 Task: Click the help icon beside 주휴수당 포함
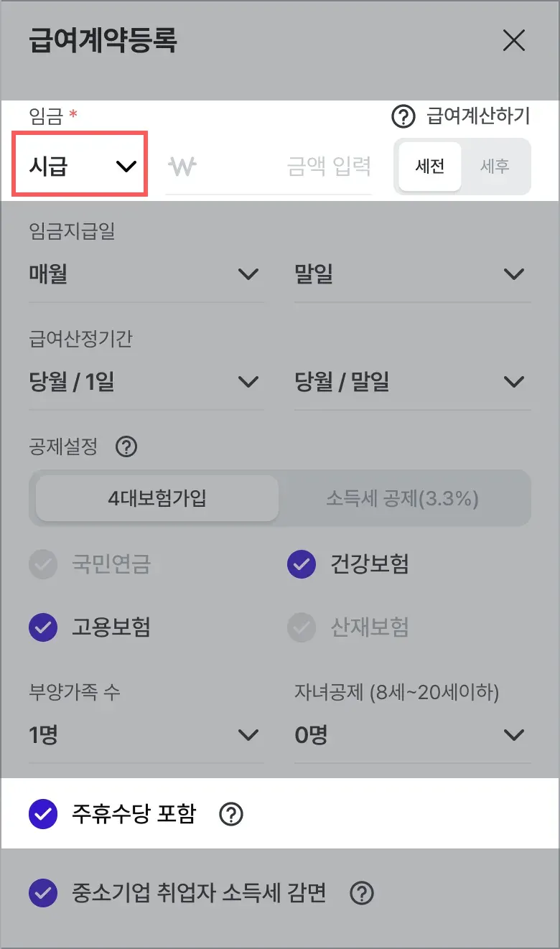(x=231, y=815)
